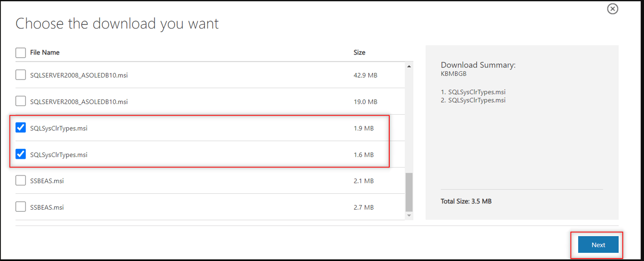Click the Download Summary heading
The width and height of the screenshot is (644, 261).
478,65
